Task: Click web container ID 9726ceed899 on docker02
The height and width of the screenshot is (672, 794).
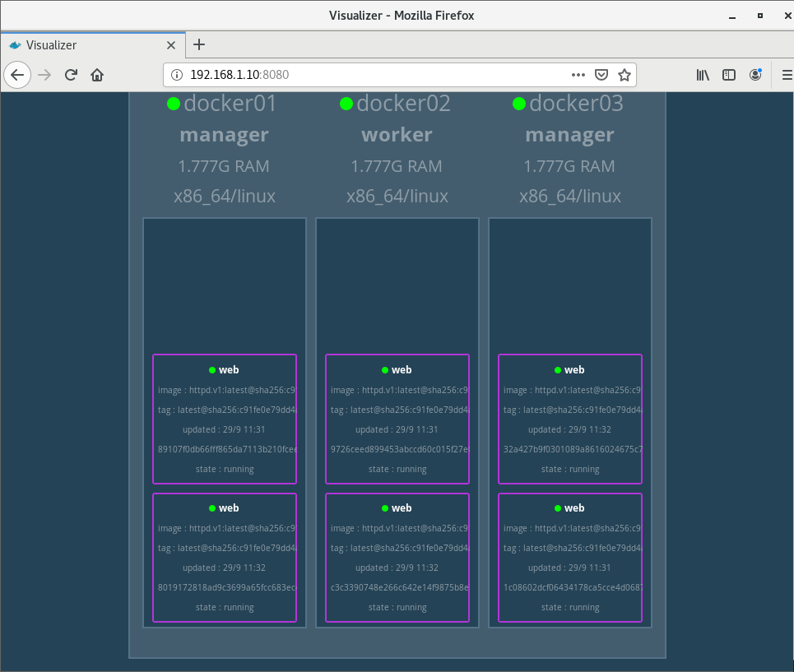Action: 400,449
